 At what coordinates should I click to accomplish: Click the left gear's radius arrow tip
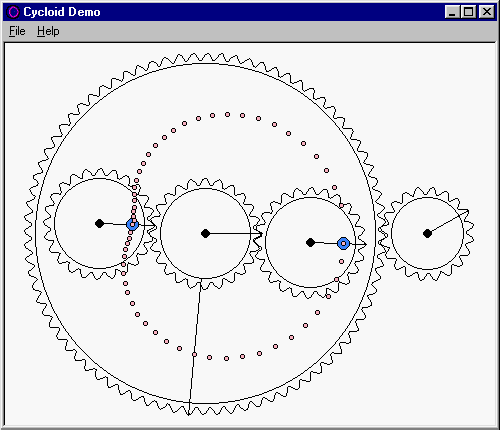pos(155,226)
